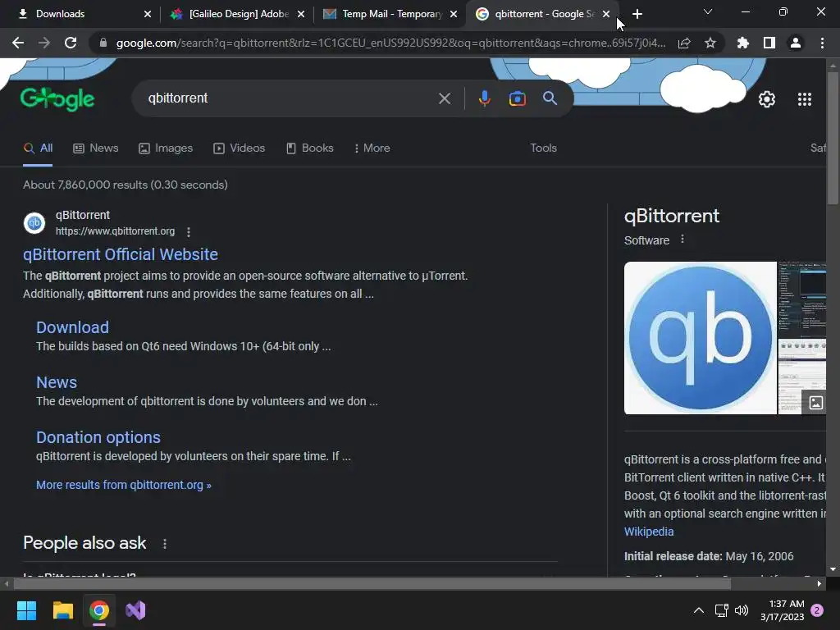
Task: Focus the Google search input field
Action: (x=290, y=98)
